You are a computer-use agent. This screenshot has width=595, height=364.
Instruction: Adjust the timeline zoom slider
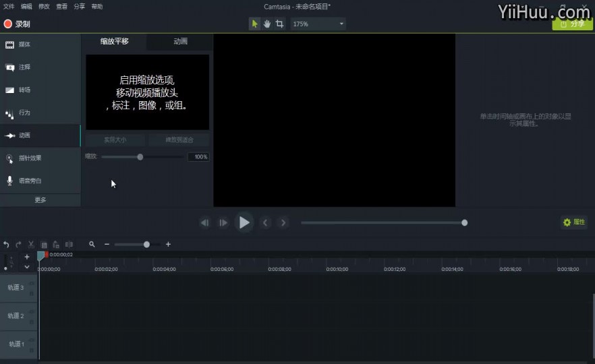click(x=146, y=245)
